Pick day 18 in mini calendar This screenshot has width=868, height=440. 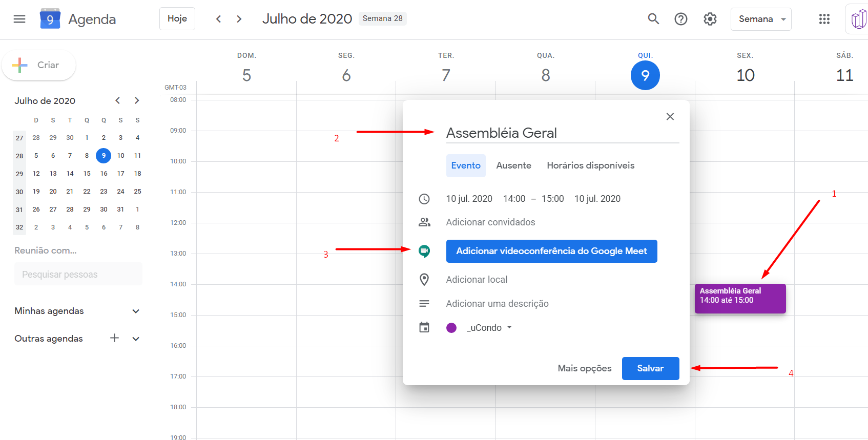click(x=137, y=174)
